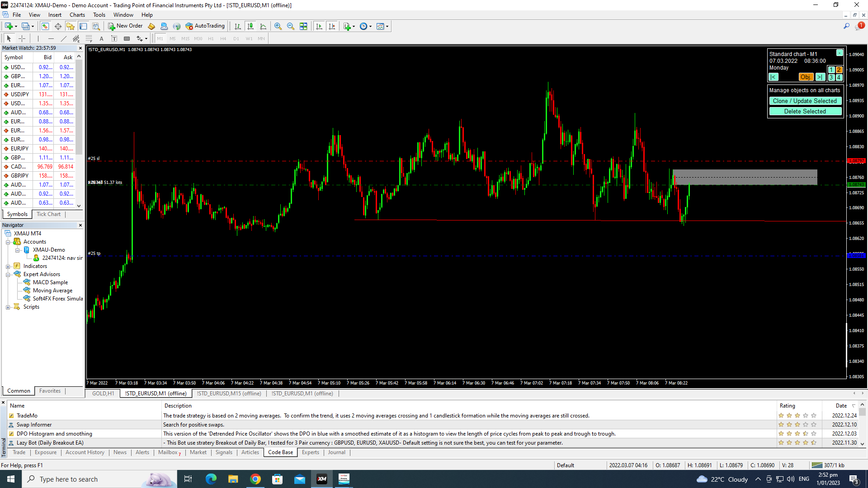
Task: Open the Periods clock dropdown arrow
Action: coord(371,27)
